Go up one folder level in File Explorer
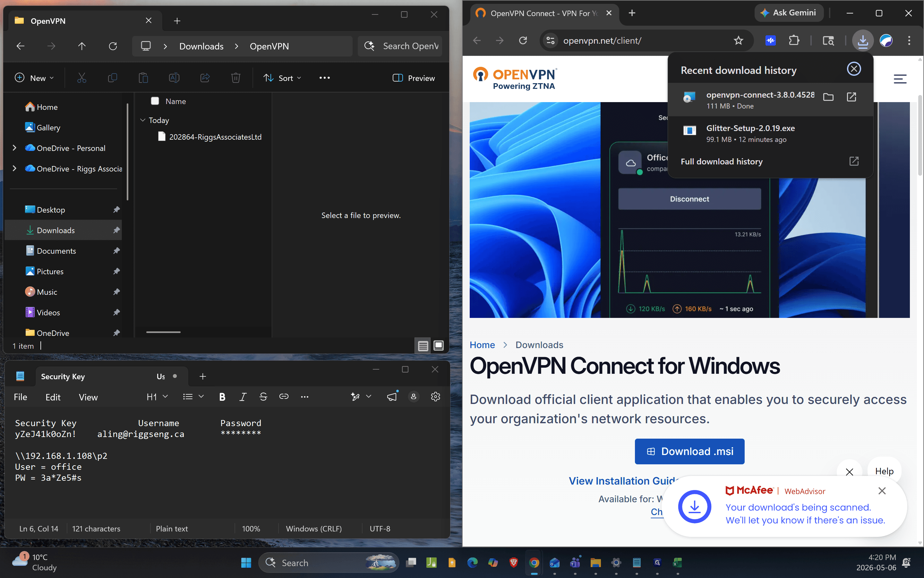Screen dimensions: 924x578 pos(82,46)
